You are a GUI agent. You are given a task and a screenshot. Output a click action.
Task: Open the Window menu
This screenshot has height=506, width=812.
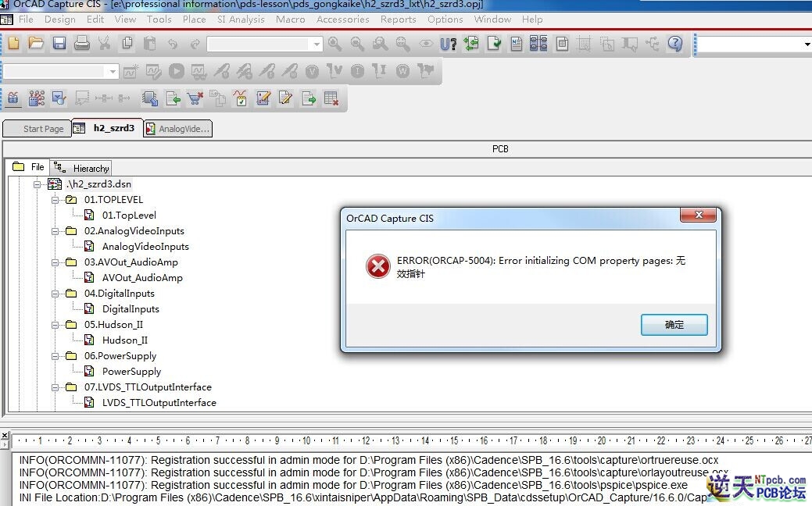[x=492, y=20]
